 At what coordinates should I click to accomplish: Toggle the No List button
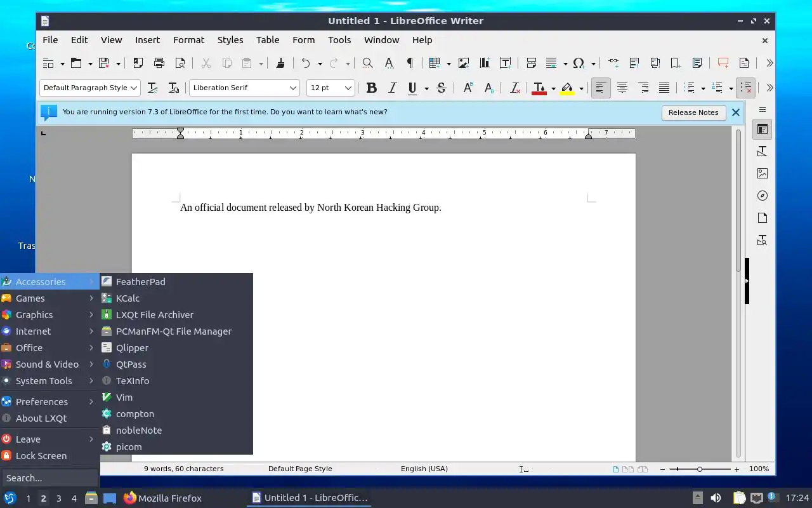click(746, 88)
